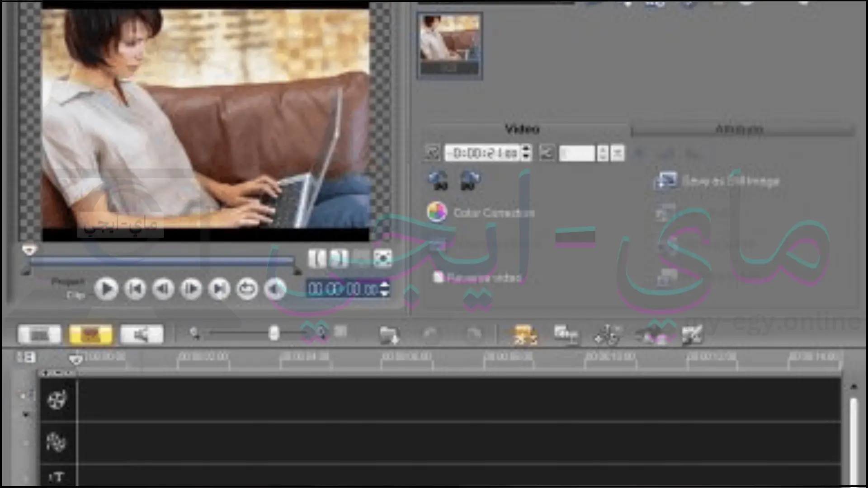Click the orange film-strip toolbar icon
This screenshot has width=868, height=488.
click(524, 335)
